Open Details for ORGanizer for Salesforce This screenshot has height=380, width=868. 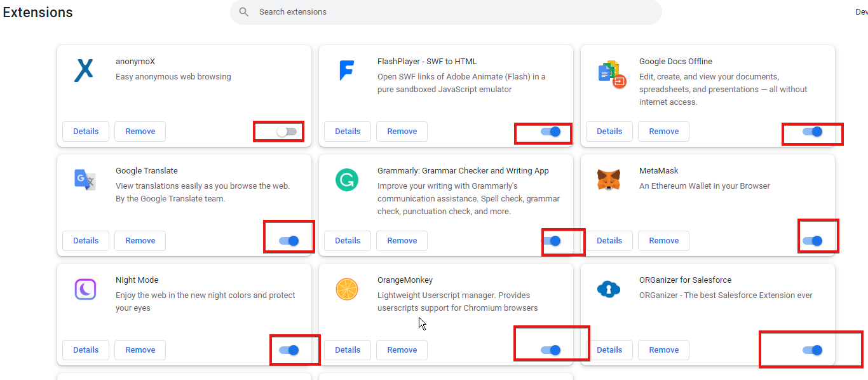[x=609, y=350]
